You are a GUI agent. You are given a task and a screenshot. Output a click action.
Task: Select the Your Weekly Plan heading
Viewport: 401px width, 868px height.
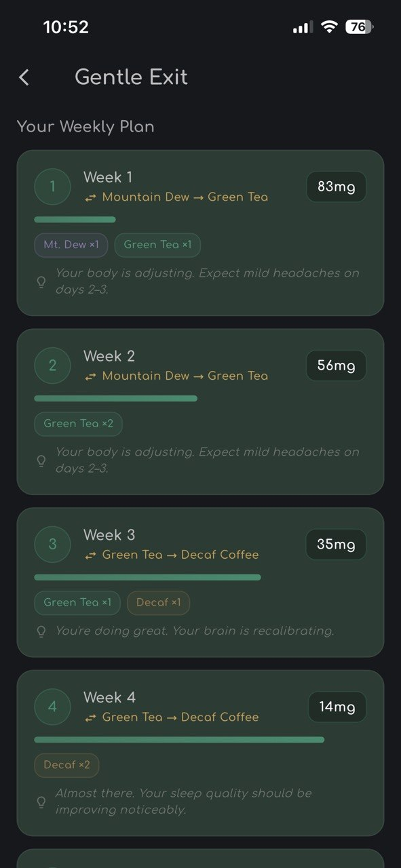coord(85,126)
